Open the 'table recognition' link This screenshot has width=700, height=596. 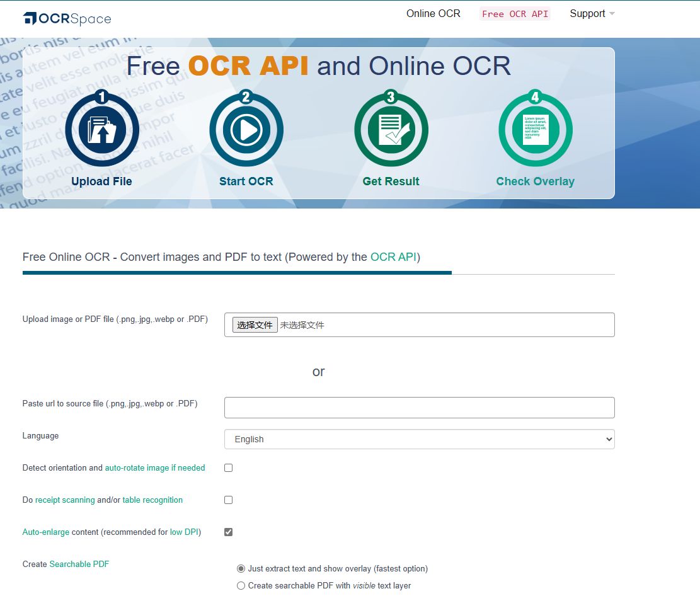point(152,500)
